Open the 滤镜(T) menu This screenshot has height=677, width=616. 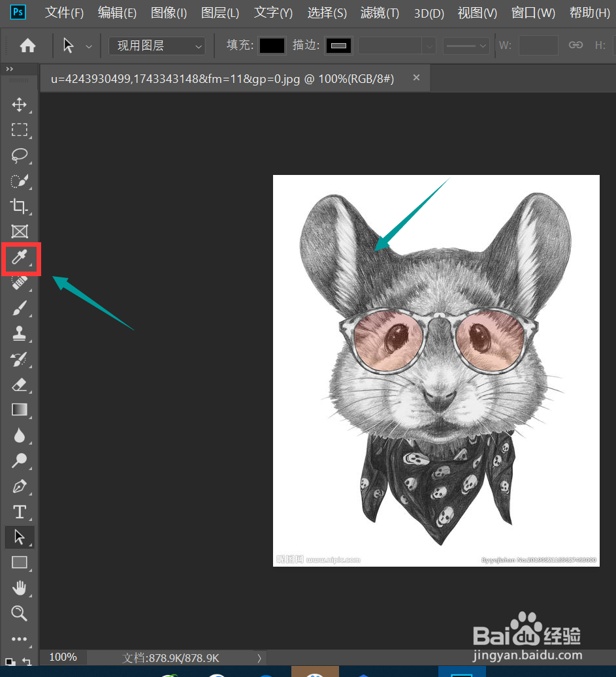coord(380,13)
